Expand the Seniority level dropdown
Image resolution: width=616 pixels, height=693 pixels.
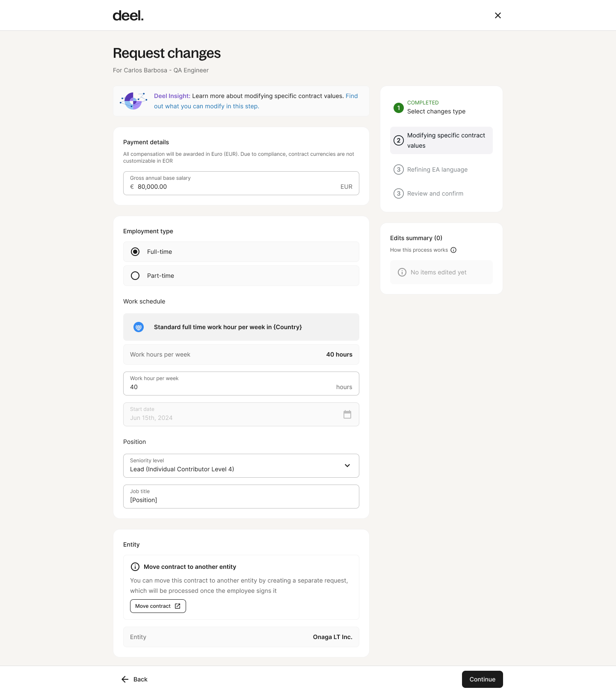coord(241,466)
